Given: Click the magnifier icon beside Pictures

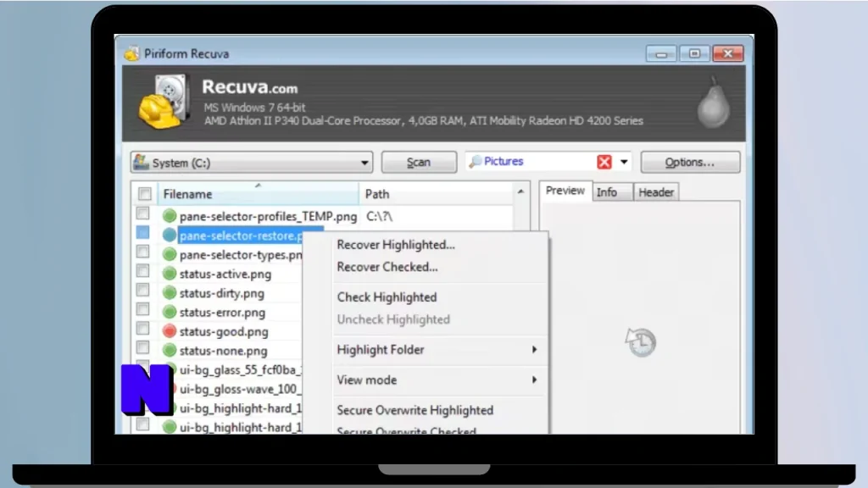Looking at the screenshot, I should click(x=475, y=162).
